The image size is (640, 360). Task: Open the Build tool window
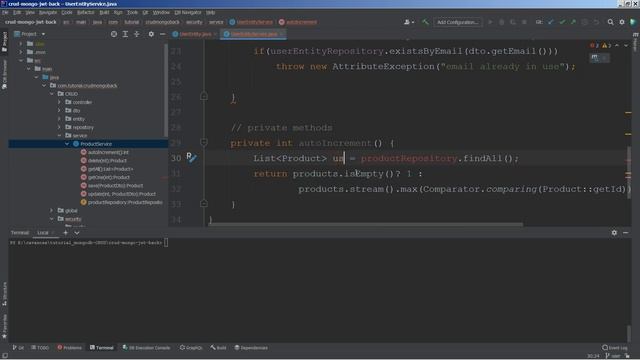point(218,348)
